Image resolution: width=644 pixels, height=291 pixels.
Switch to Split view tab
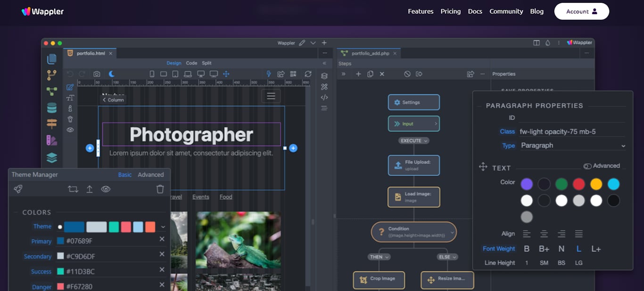[x=207, y=63]
